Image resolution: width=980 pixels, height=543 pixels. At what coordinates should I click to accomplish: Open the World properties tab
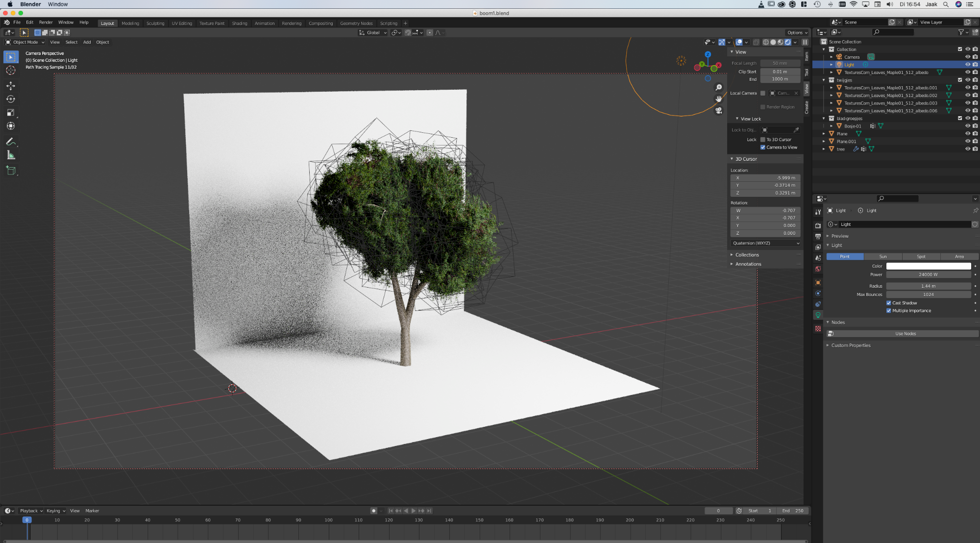pos(818,269)
